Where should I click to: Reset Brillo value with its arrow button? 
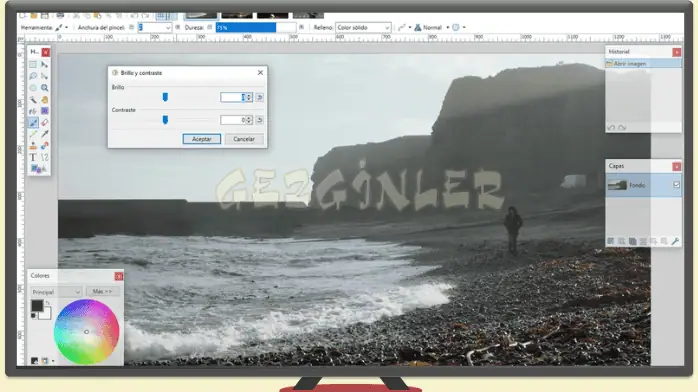point(260,97)
